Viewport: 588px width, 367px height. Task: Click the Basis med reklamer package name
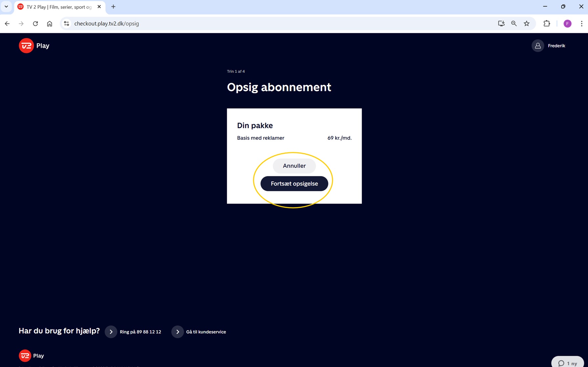(261, 138)
